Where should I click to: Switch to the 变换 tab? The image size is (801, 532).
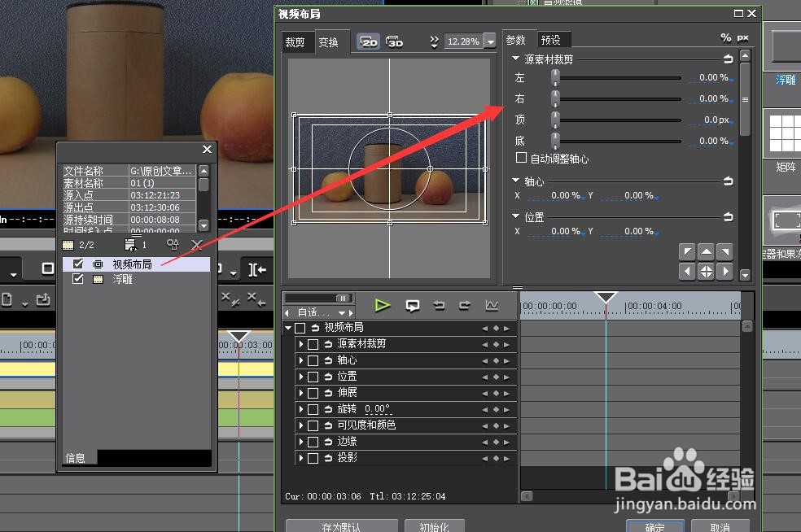pos(329,42)
